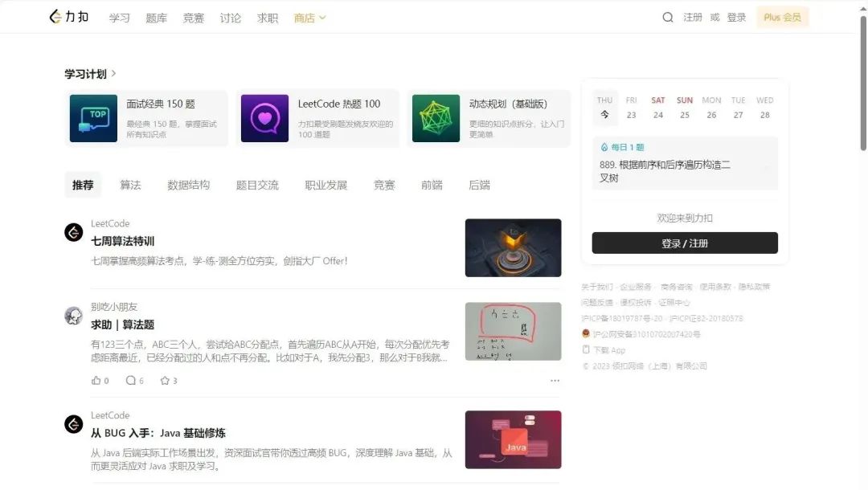Expand the 商店 dropdown menu
Image resolution: width=868 pixels, height=490 pixels.
309,18
